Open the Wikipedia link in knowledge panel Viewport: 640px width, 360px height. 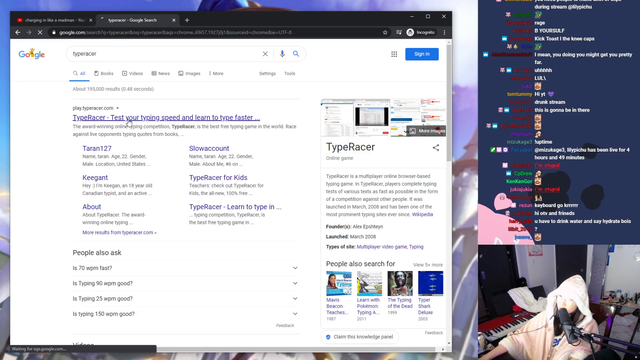pos(422,214)
